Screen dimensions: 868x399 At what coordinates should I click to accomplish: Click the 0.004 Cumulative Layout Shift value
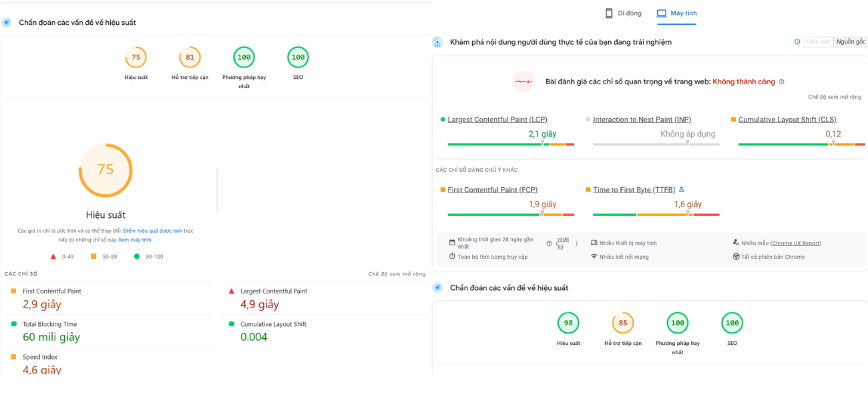(254, 337)
